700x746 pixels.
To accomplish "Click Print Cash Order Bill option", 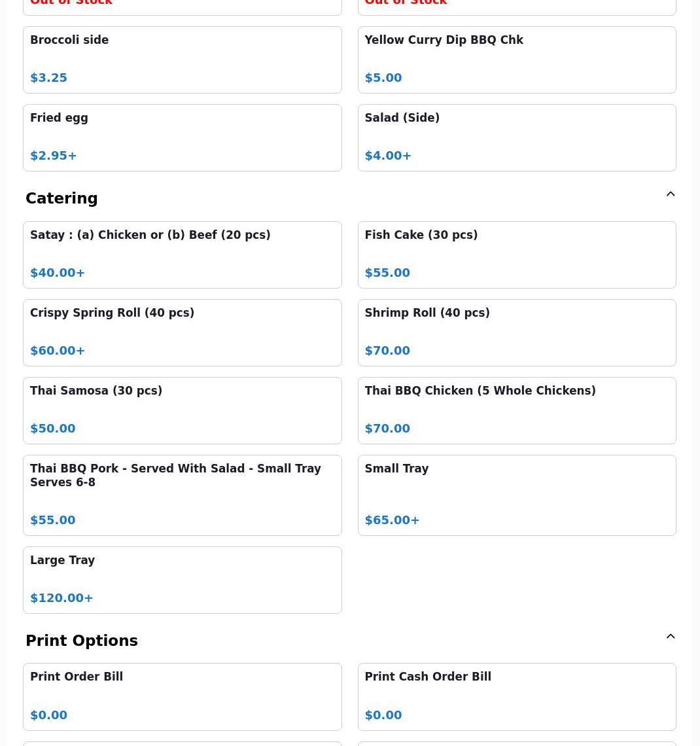I will coord(517,697).
